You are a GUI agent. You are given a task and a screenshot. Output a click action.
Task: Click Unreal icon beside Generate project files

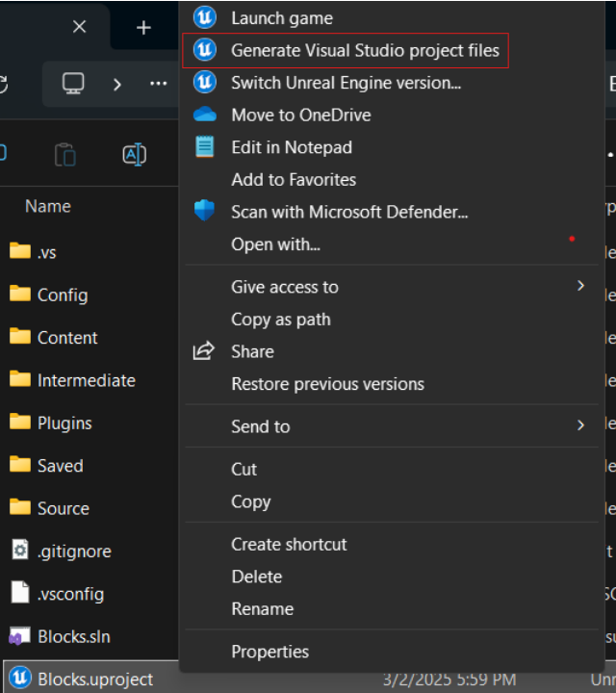click(x=205, y=49)
